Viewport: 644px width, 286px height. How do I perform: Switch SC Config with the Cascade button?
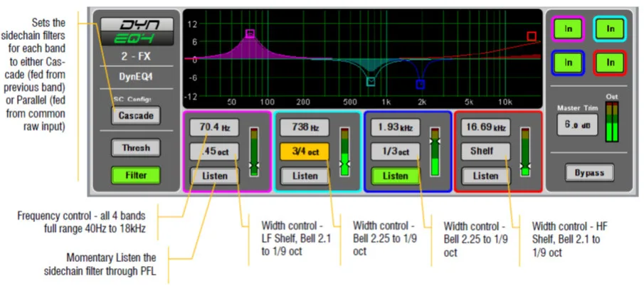pyautogui.click(x=136, y=116)
